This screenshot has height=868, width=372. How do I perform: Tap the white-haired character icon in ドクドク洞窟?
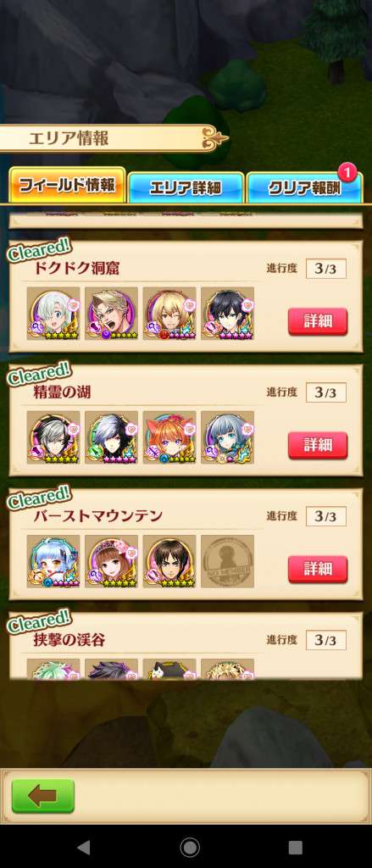pos(53,313)
